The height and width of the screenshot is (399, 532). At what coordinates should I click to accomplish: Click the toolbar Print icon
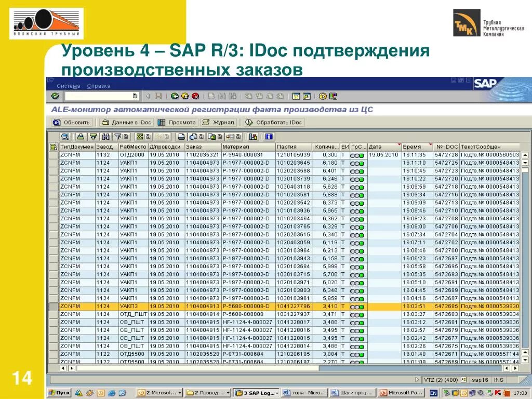211,96
